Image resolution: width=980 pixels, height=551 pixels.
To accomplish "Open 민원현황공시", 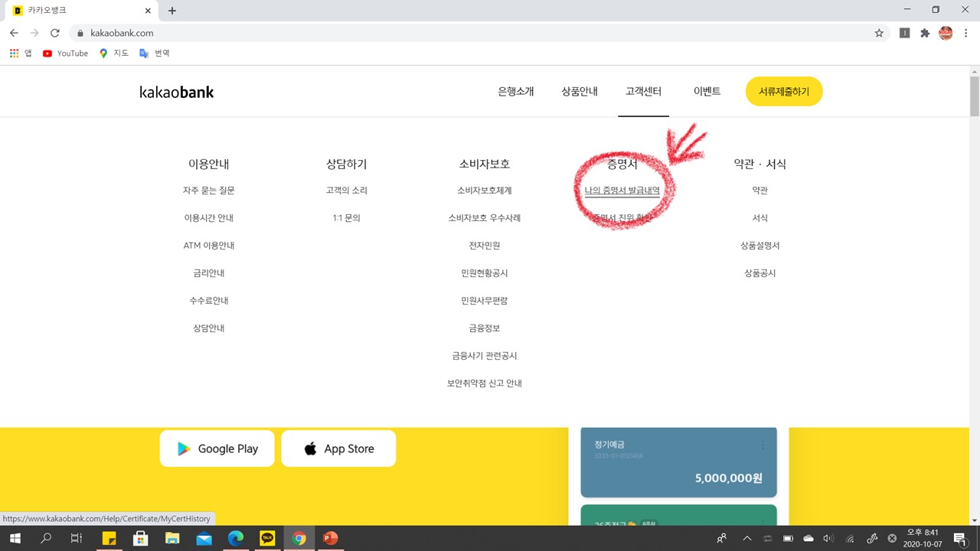I will [x=485, y=273].
